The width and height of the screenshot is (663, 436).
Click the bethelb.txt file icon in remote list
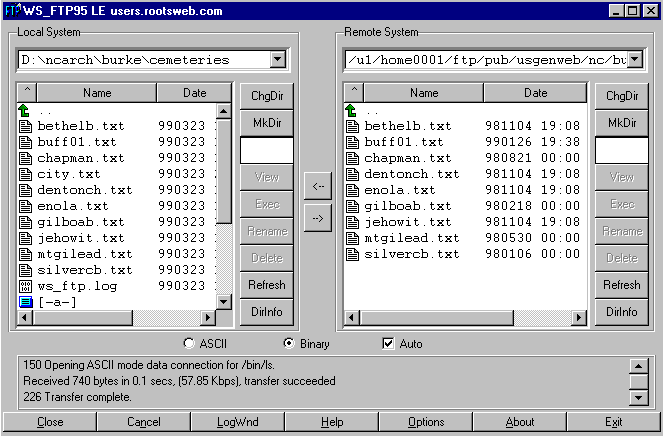(351, 126)
